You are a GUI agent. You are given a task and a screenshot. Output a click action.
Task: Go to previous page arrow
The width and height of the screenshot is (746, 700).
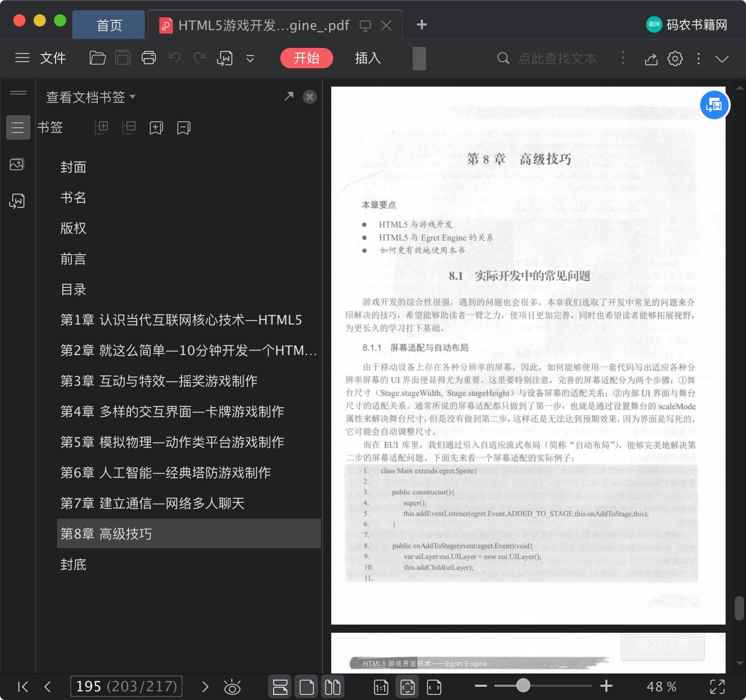pyautogui.click(x=47, y=687)
